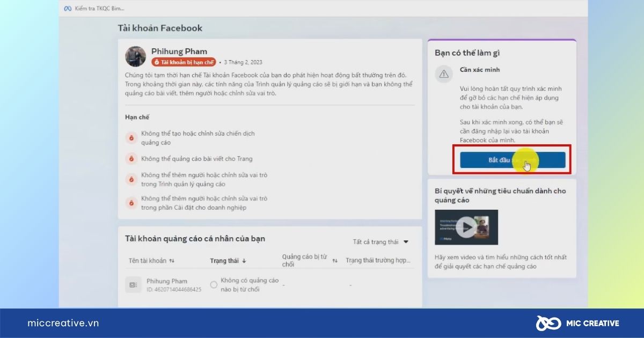Click the 3 Tháng 2, 2023 date text
The width and height of the screenshot is (644, 338).
tap(243, 62)
